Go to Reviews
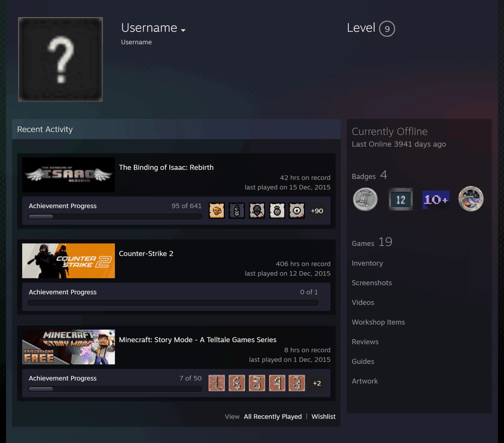Viewport: 504px width, 443px height. coord(365,342)
